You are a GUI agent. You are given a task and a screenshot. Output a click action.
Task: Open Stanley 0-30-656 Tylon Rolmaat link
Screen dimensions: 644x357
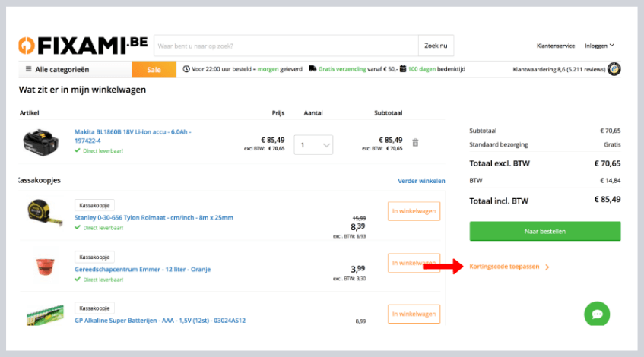click(154, 217)
